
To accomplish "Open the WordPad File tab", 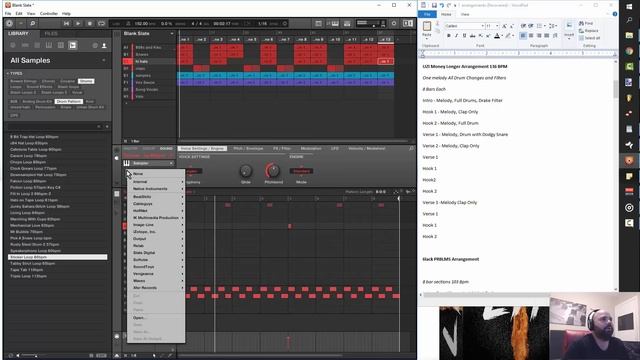I will pyautogui.click(x=427, y=14).
